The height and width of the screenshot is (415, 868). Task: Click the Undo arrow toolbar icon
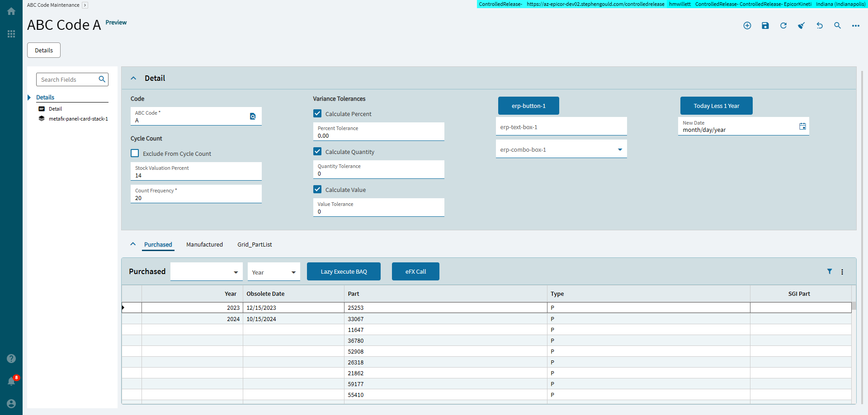point(820,26)
